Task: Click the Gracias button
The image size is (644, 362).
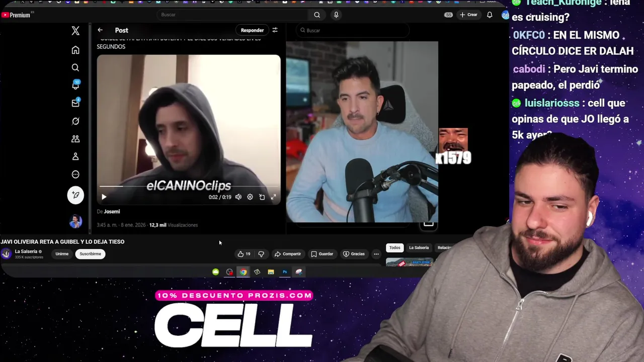Action: coord(354,254)
